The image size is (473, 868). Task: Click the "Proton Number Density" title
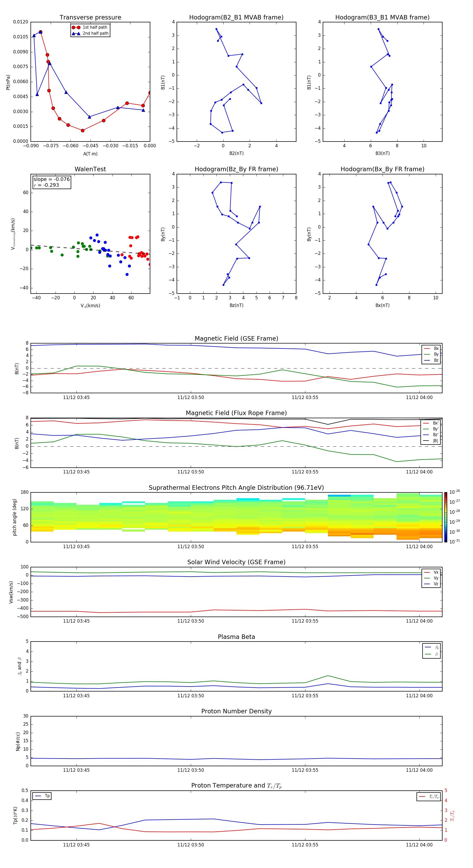[236, 711]
